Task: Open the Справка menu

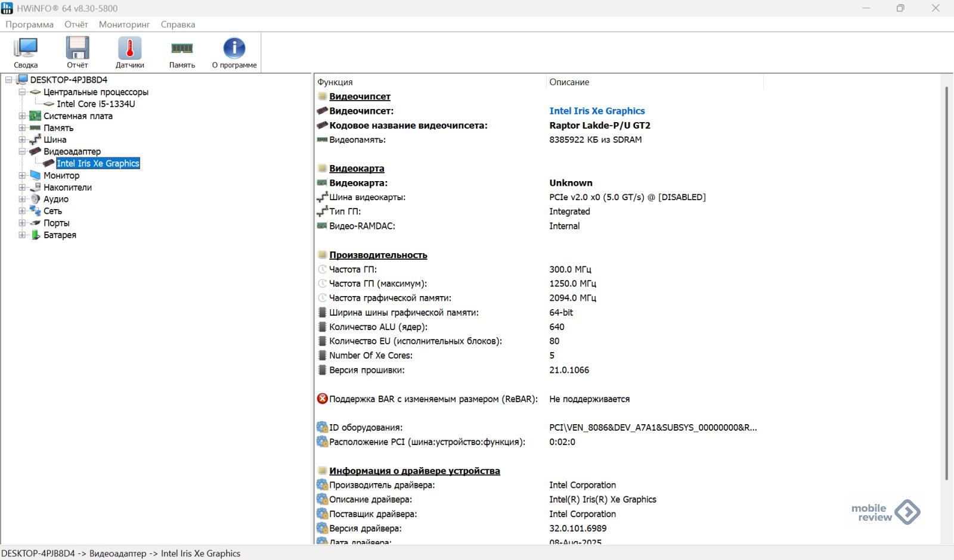Action: (x=178, y=24)
